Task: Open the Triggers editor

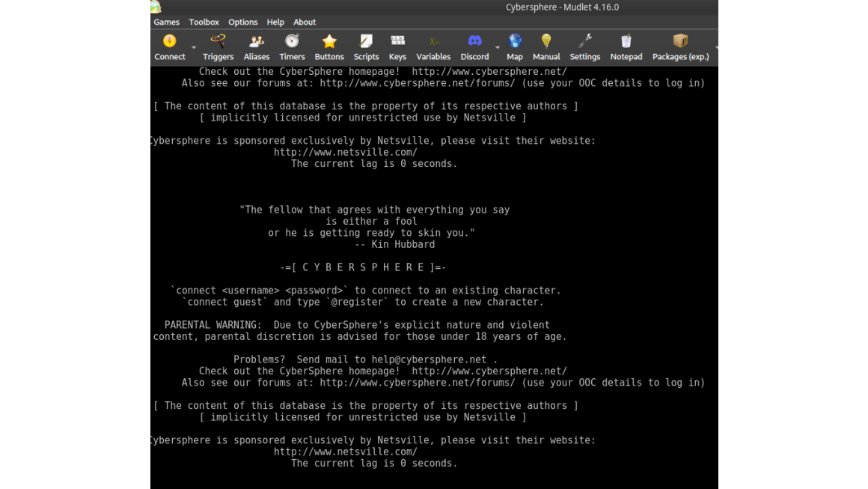Action: 218,47
